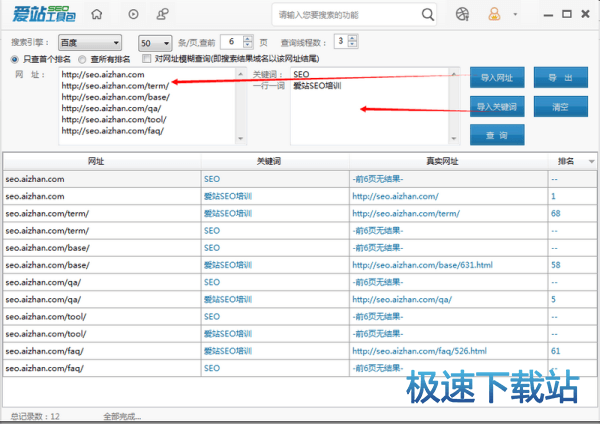Click the 爱站SEO工具包 logo
The image size is (600, 424).
pos(44,15)
